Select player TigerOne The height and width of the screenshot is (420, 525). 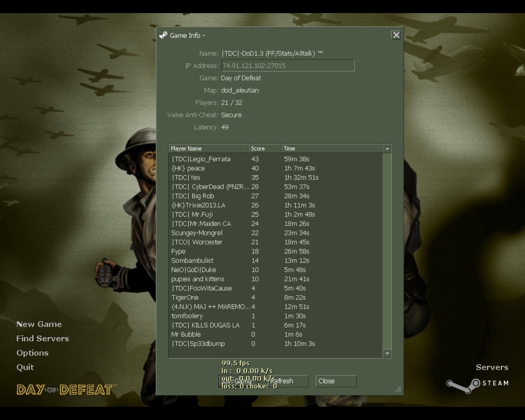click(x=276, y=297)
